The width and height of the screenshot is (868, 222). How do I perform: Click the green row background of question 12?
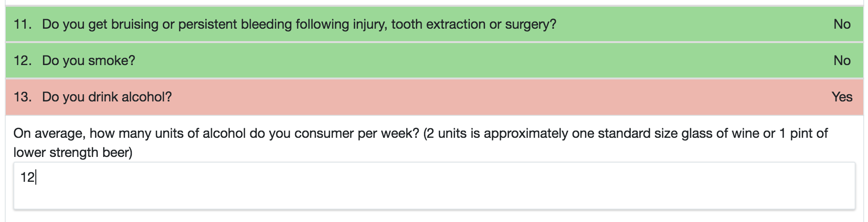pyautogui.click(x=477, y=60)
